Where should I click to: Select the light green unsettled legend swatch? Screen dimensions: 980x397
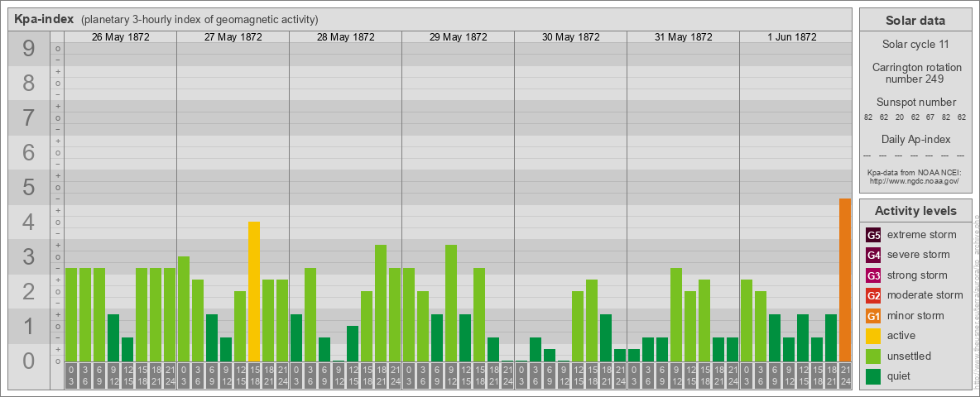point(873,356)
